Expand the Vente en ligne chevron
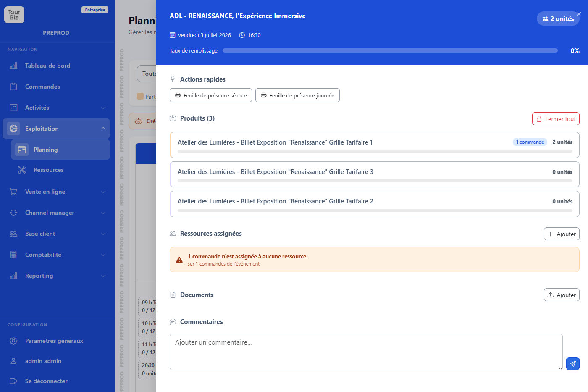This screenshot has height=392, width=588. [x=103, y=192]
